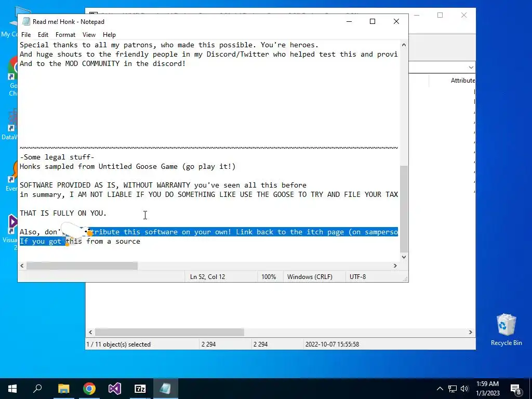Open Google Chrome from the taskbar
This screenshot has width=532, height=399.
coord(89,389)
